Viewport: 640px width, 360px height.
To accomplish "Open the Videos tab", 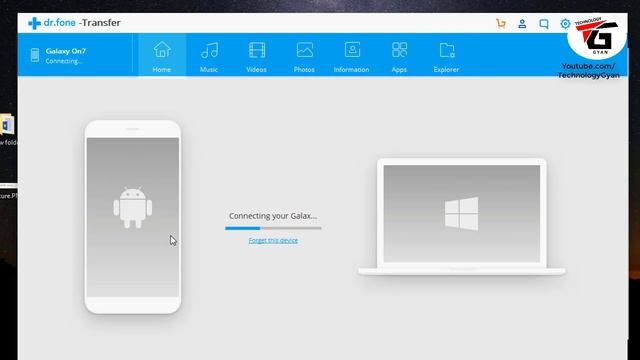I will [x=256, y=55].
